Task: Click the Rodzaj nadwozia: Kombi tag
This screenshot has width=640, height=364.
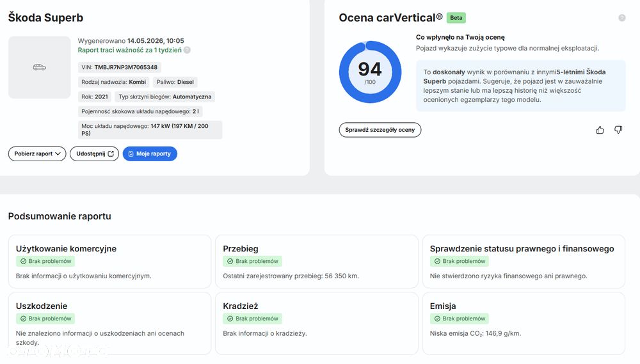Action: coord(113,82)
